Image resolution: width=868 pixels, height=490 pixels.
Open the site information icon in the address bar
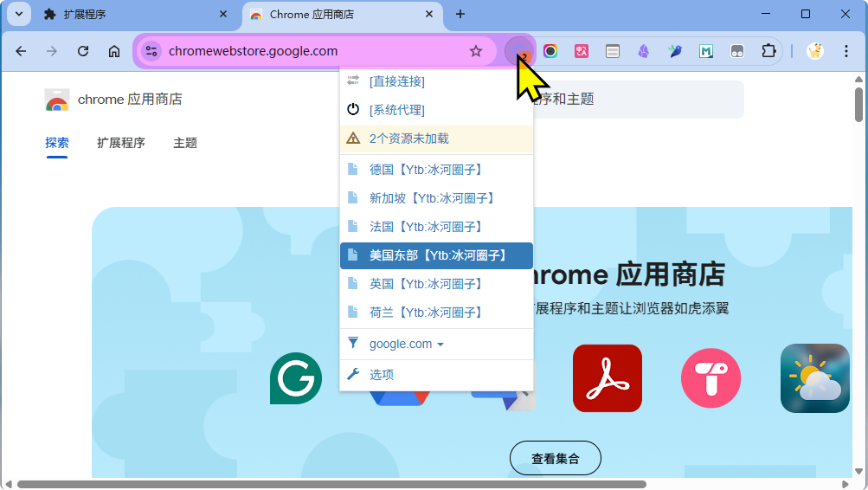[151, 51]
